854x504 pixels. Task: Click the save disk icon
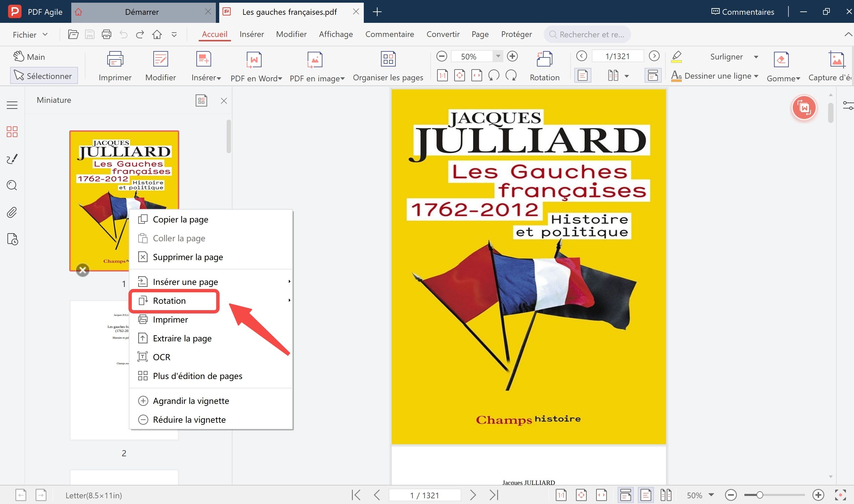(x=90, y=34)
